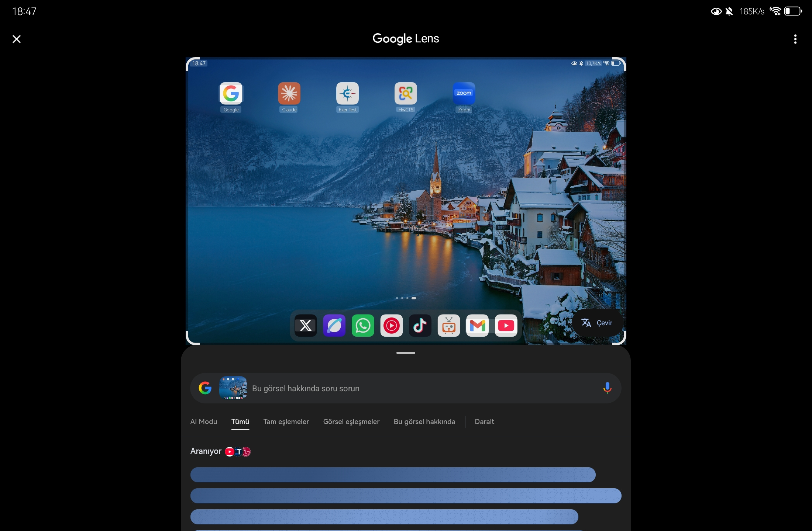Tap the battery icon in the status bar
The height and width of the screenshot is (531, 812).
pos(793,11)
